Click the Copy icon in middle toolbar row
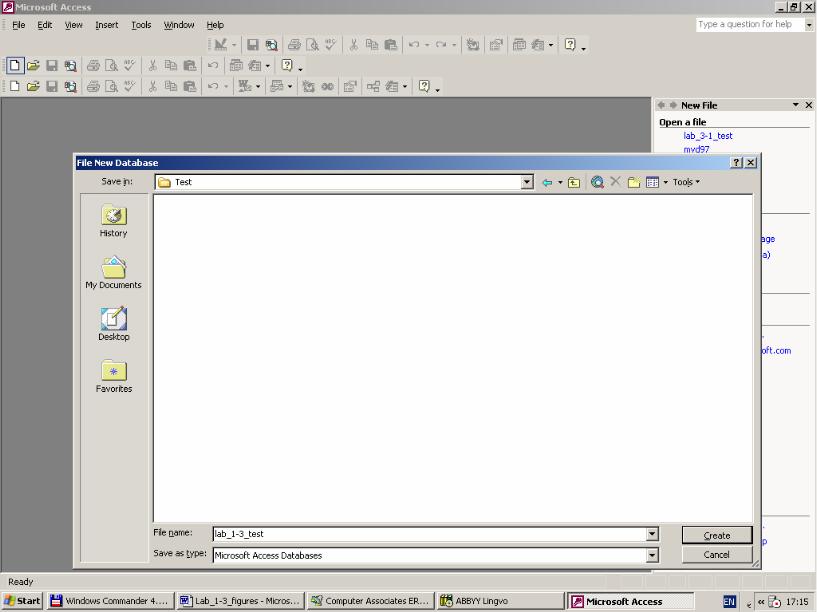This screenshot has height=612, width=817. tap(171, 66)
